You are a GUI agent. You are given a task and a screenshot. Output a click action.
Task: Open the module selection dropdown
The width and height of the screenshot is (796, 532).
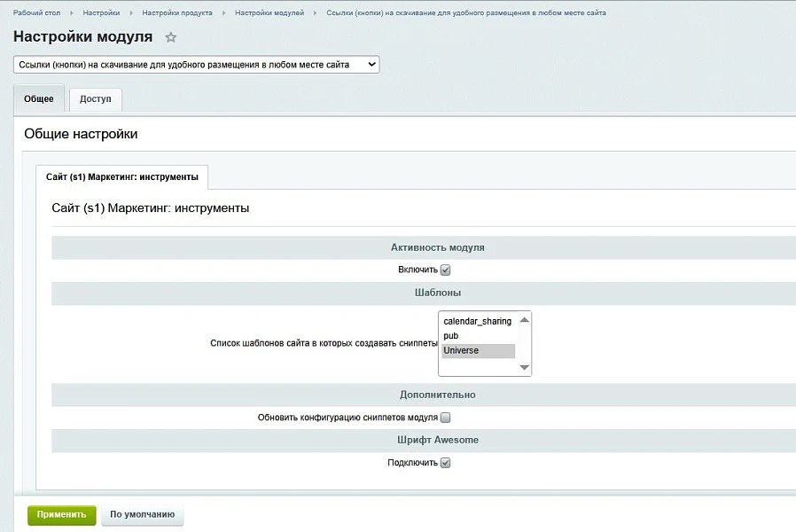[197, 65]
